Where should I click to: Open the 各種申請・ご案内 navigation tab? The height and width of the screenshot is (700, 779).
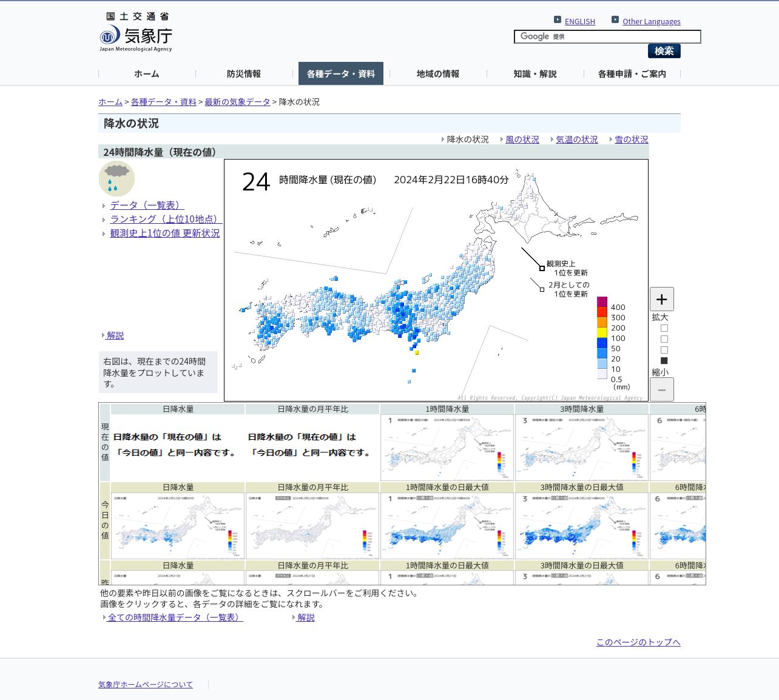pos(632,73)
